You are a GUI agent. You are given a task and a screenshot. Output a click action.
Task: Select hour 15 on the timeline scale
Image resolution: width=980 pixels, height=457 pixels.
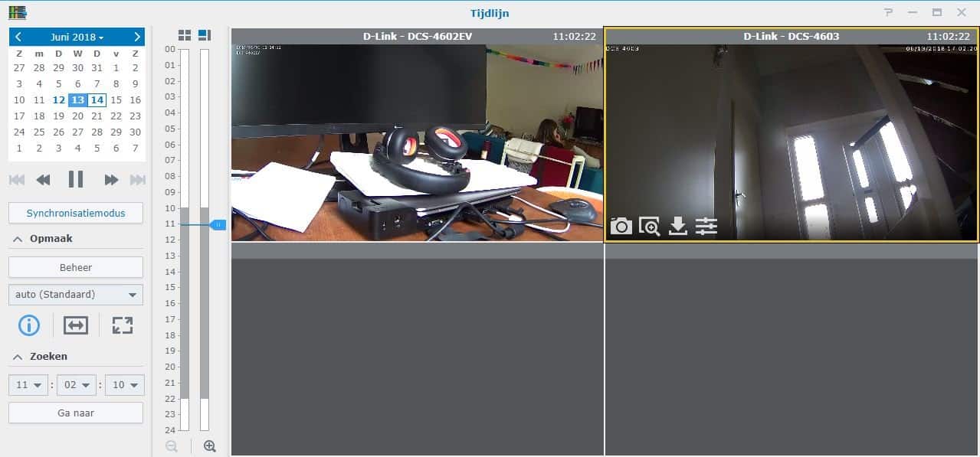170,287
